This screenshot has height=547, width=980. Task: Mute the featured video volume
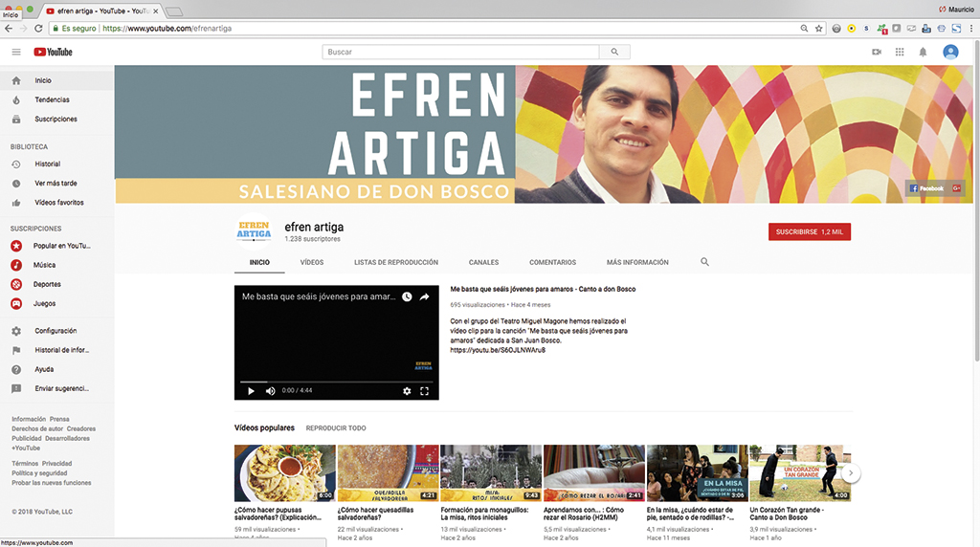point(270,391)
